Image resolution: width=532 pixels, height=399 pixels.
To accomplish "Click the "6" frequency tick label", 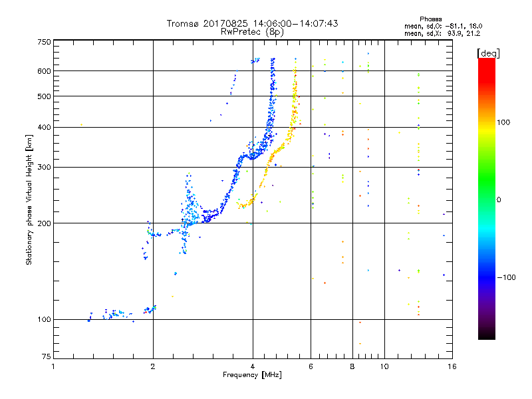I will click(x=311, y=366).
